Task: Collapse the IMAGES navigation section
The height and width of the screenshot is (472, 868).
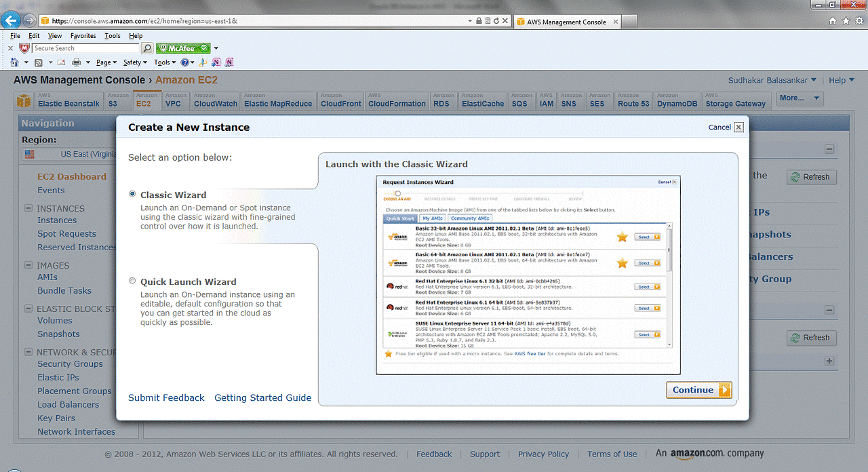Action: [28, 265]
